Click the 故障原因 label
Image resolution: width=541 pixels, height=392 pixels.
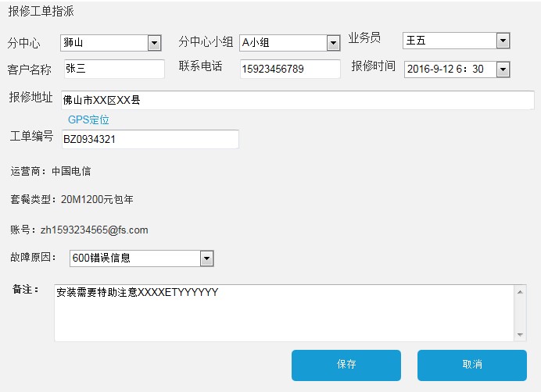(x=33, y=257)
